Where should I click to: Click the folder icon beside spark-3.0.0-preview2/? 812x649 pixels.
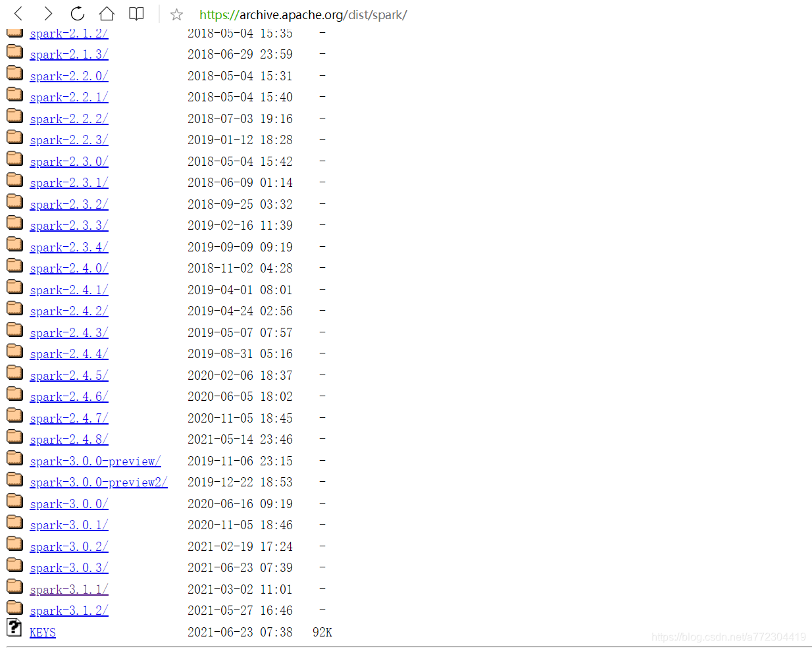pyautogui.click(x=14, y=479)
